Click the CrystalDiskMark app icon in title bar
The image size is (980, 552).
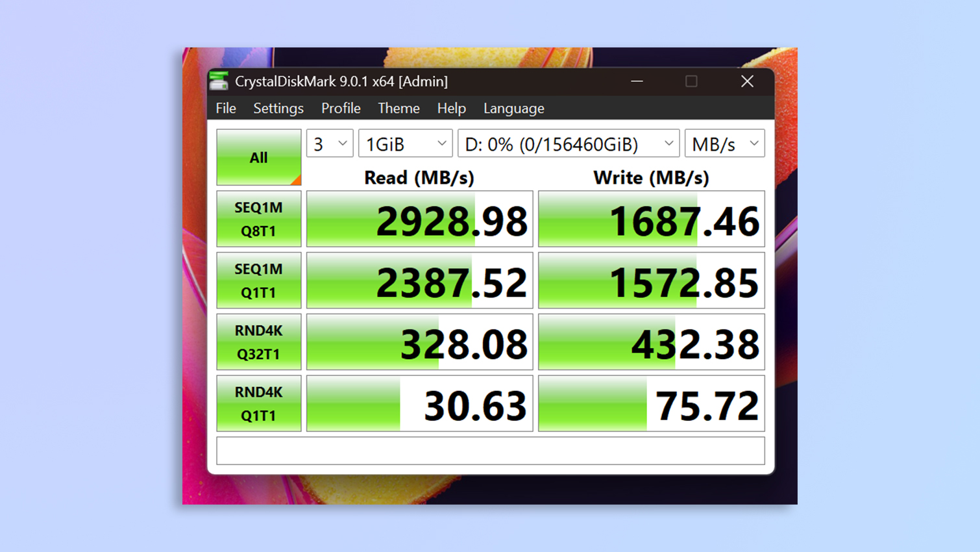pyautogui.click(x=219, y=81)
